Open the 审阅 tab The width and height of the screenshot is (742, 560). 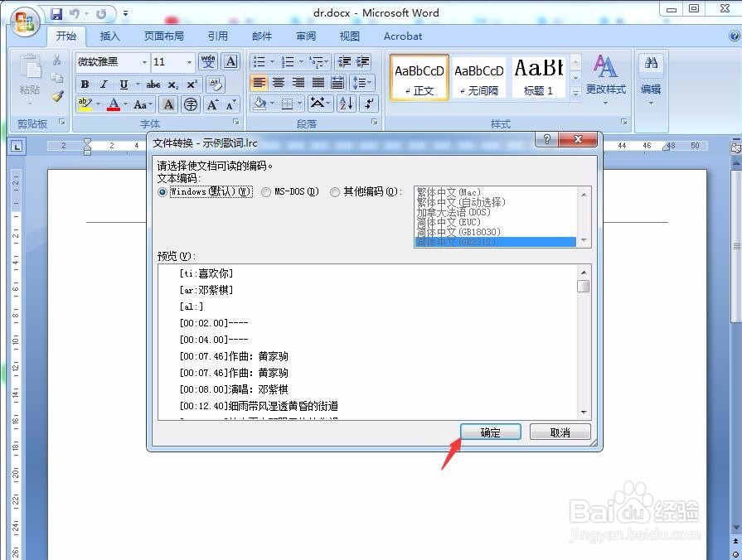click(x=306, y=36)
